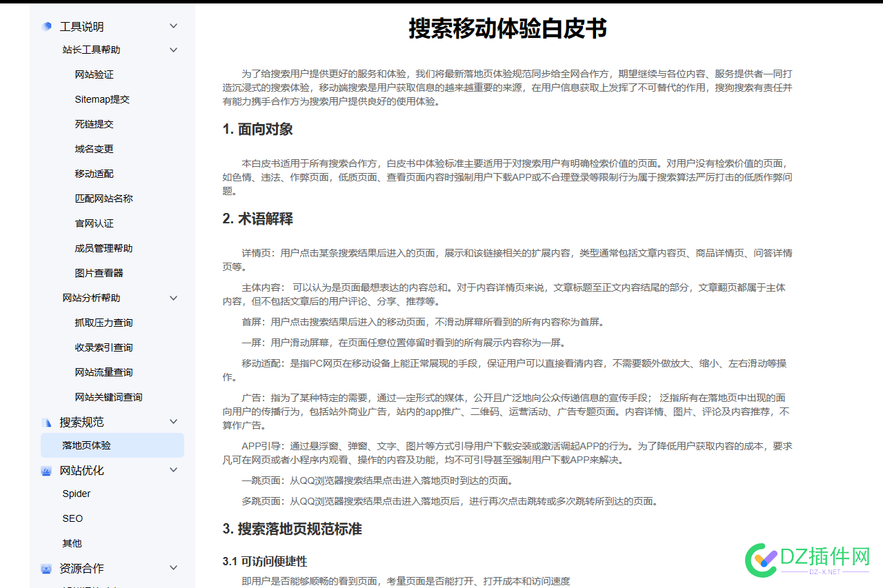Open the Spider sidebar item
Screen dimensions: 883x588
(77, 494)
